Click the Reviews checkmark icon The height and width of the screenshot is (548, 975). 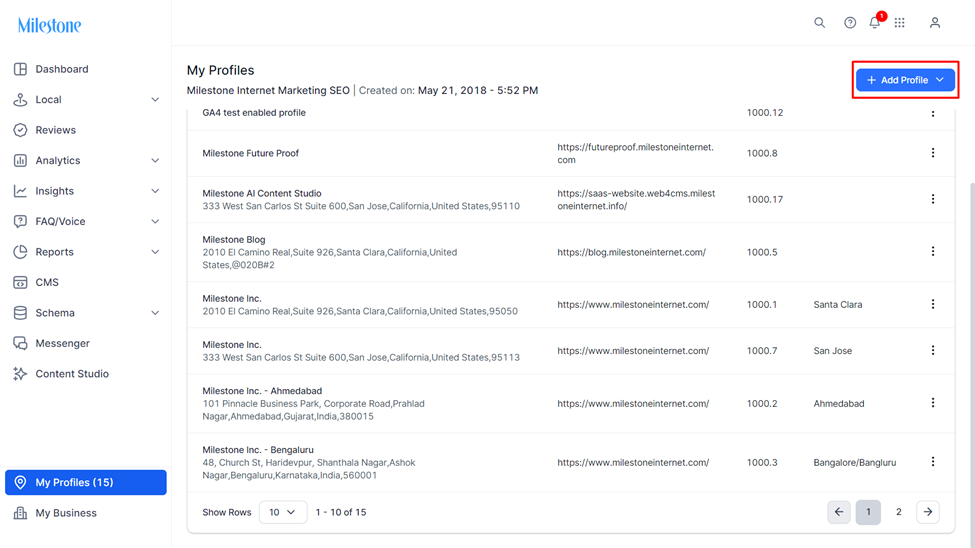pos(21,130)
